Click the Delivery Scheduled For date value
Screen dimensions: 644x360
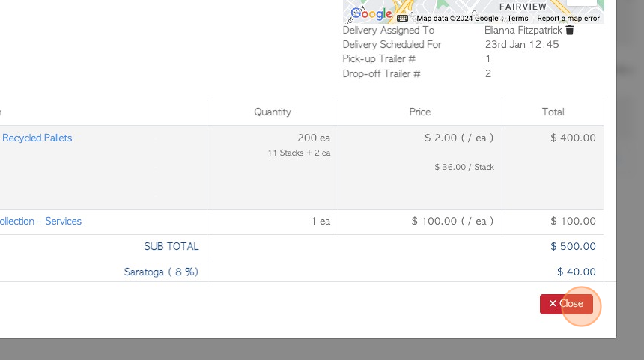click(x=522, y=45)
